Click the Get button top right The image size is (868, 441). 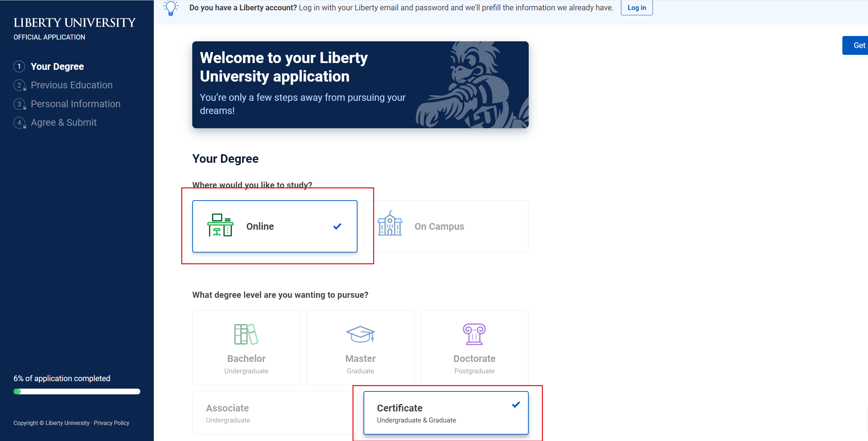coord(857,45)
